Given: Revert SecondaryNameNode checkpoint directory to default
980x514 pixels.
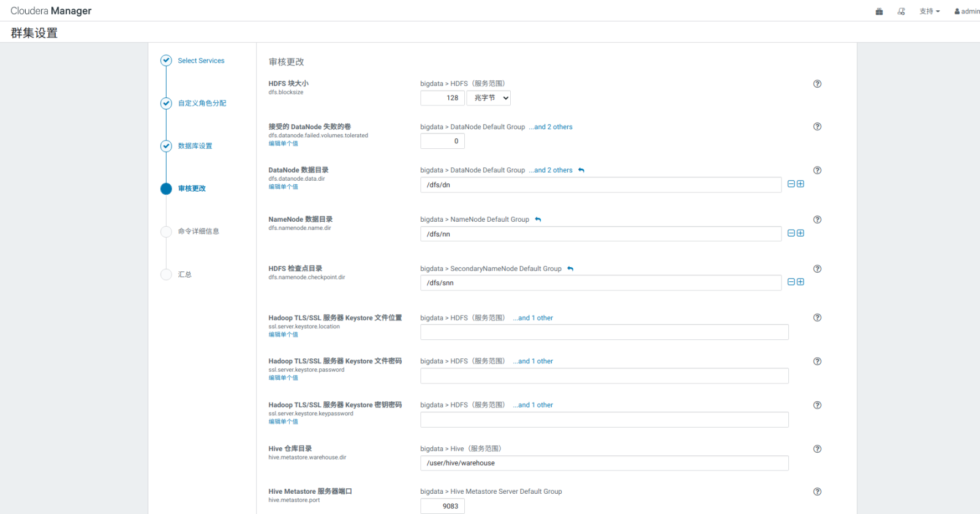Looking at the screenshot, I should [x=570, y=269].
